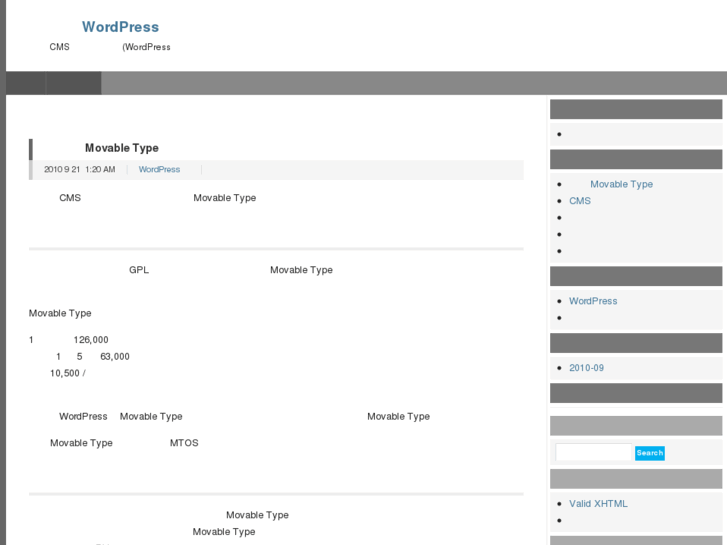Open the WordPress category link under post title

tap(159, 169)
